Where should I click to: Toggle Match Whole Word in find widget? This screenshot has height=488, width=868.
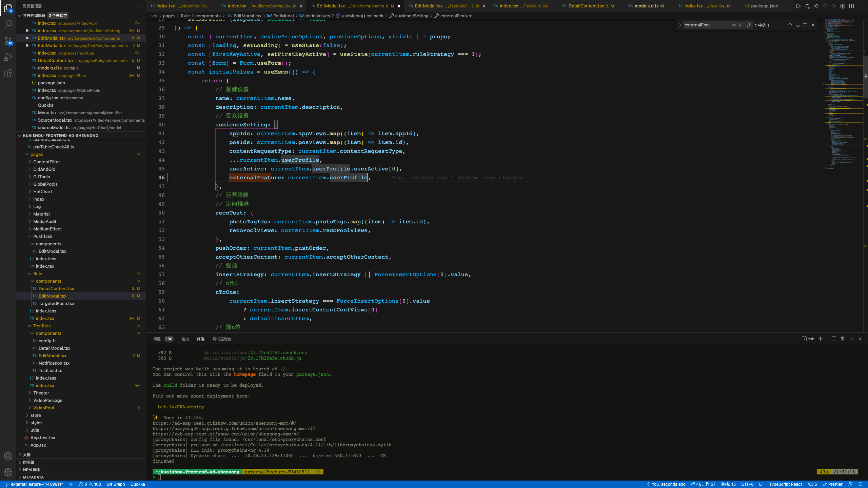[x=741, y=25]
